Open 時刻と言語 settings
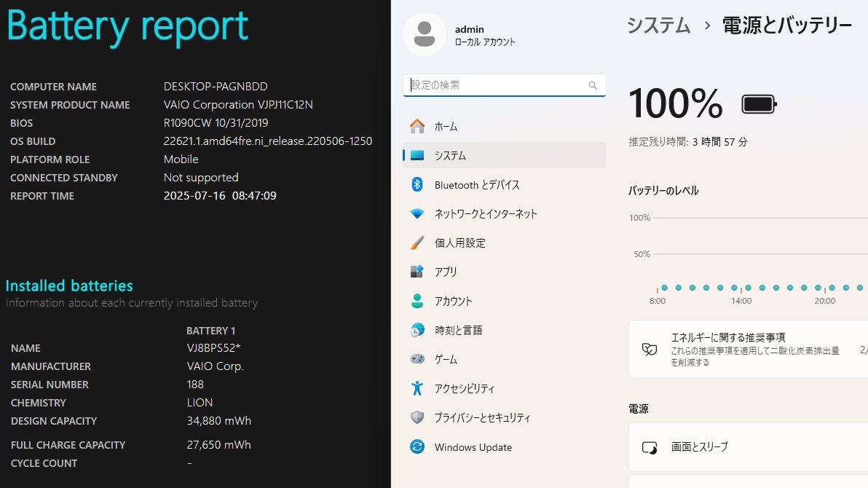 point(505,330)
